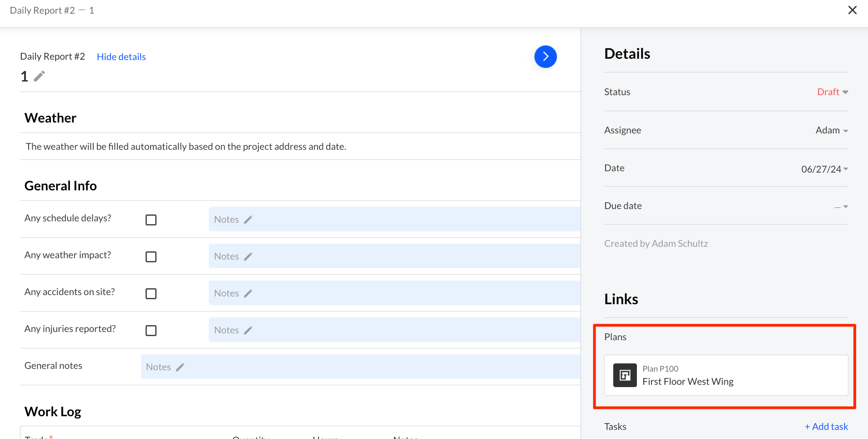Open the Assignee dropdown for Adam

point(831,130)
